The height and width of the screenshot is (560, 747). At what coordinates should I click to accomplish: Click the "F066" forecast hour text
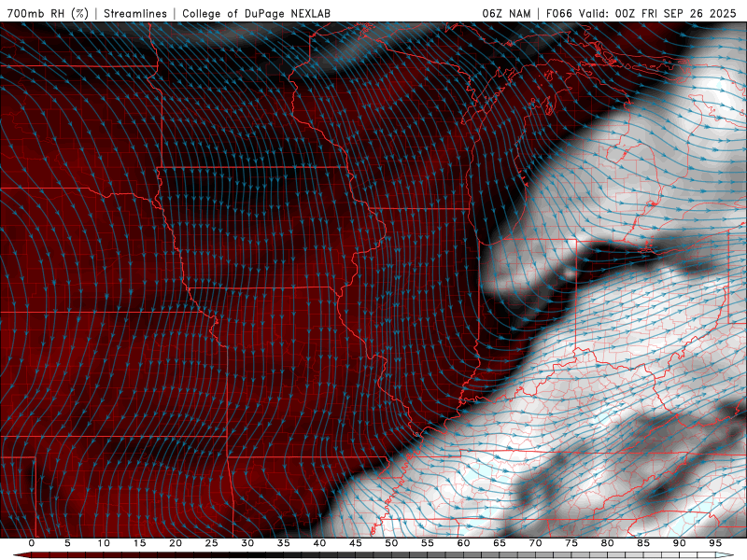pos(558,13)
